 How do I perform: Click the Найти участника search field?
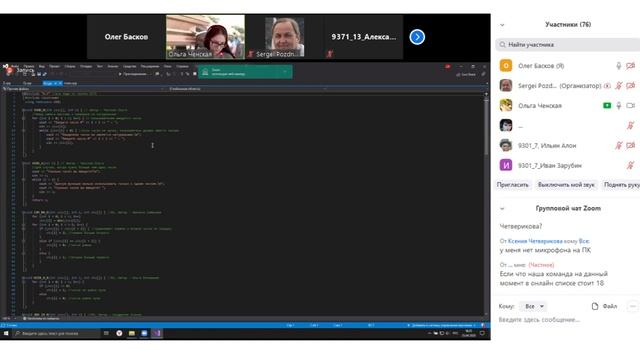[x=568, y=44]
